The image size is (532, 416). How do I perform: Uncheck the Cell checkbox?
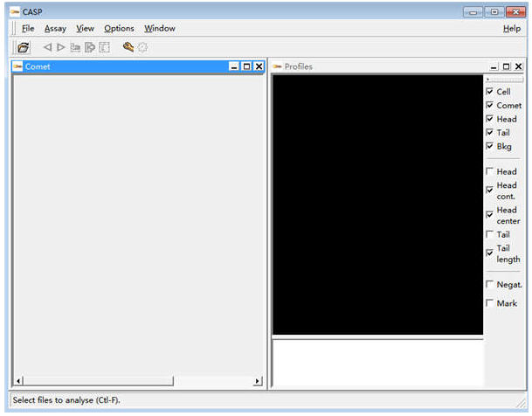(489, 92)
